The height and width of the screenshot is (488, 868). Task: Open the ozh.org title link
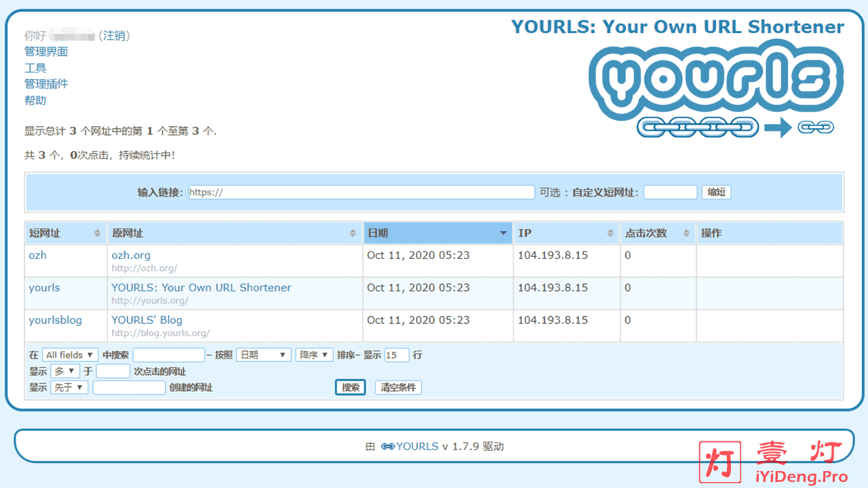click(131, 256)
